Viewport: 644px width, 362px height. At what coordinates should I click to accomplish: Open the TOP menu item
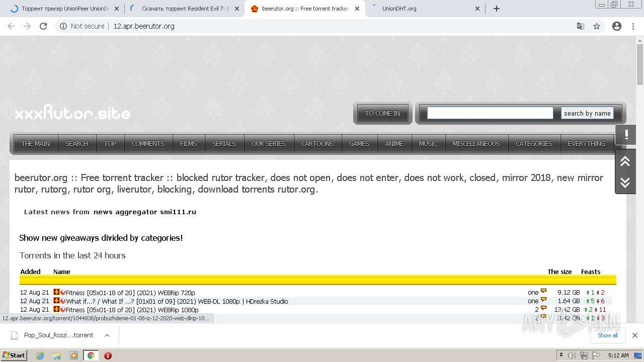[x=110, y=143]
